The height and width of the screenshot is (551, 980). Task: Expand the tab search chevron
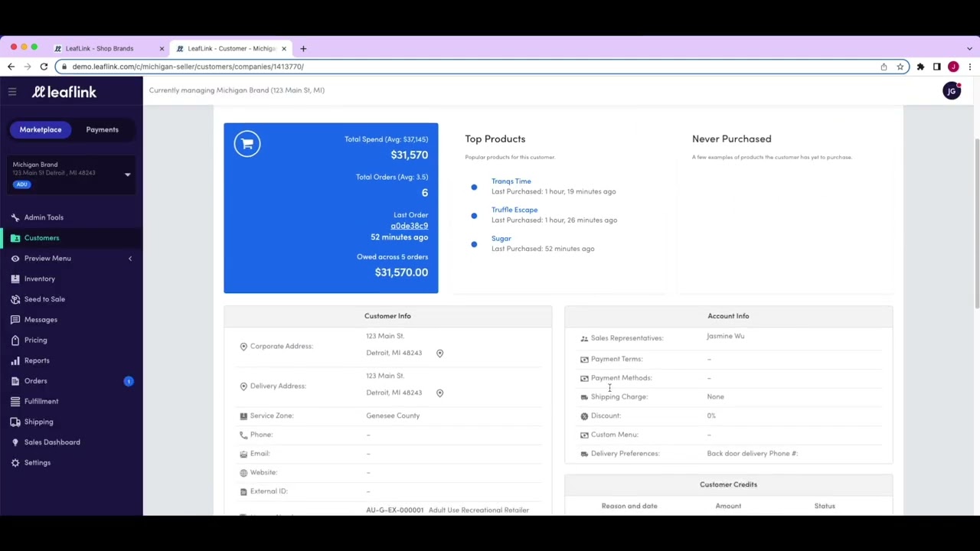(x=969, y=48)
